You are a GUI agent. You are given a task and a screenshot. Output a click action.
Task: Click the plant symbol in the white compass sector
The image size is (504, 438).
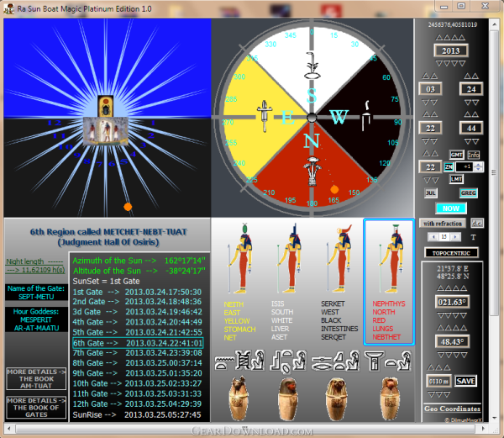pos(312,66)
